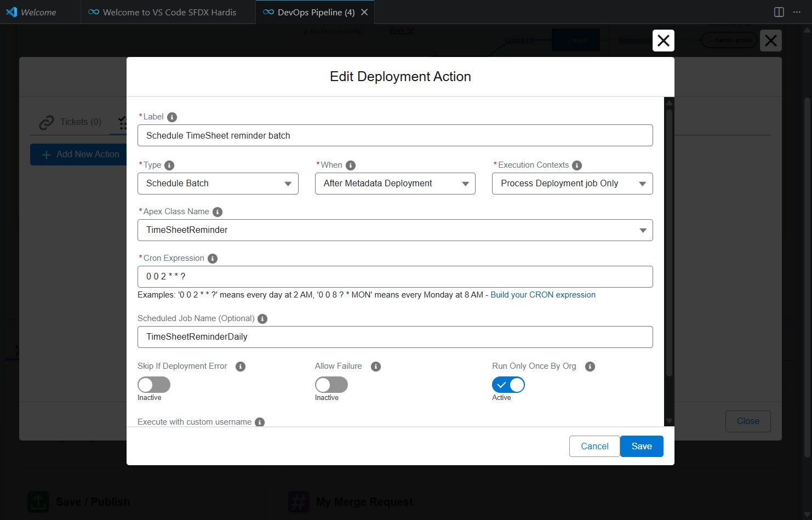812x520 pixels.
Task: Open the Execution Contexts dropdown
Action: tap(572, 184)
